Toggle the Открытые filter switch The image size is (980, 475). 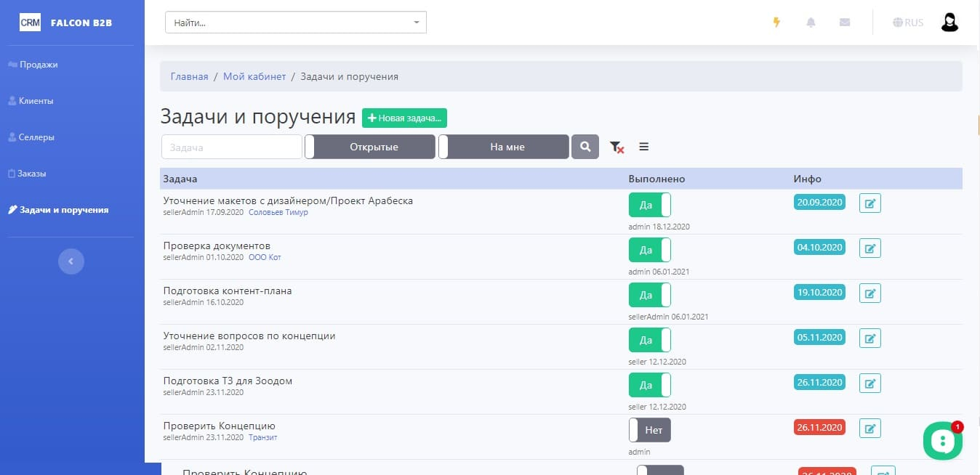pos(370,147)
